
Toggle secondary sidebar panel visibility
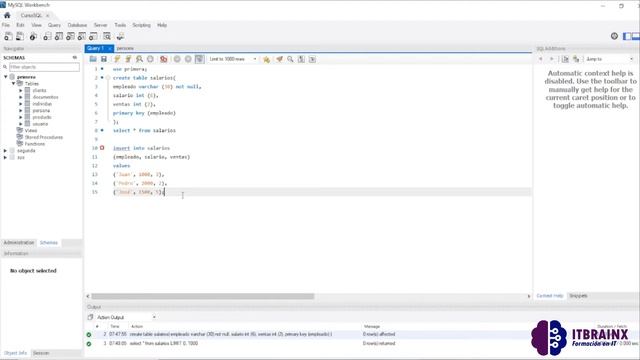(636, 36)
